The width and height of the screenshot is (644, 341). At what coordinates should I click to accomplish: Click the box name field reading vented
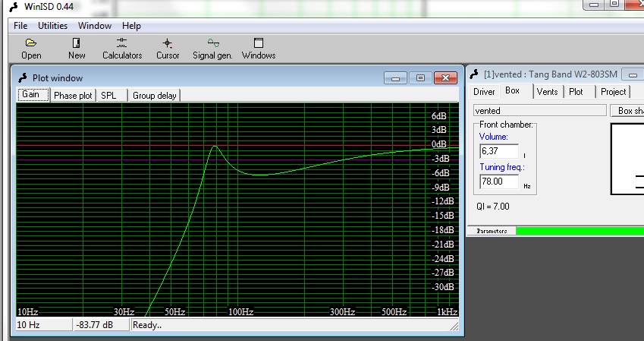coord(539,111)
